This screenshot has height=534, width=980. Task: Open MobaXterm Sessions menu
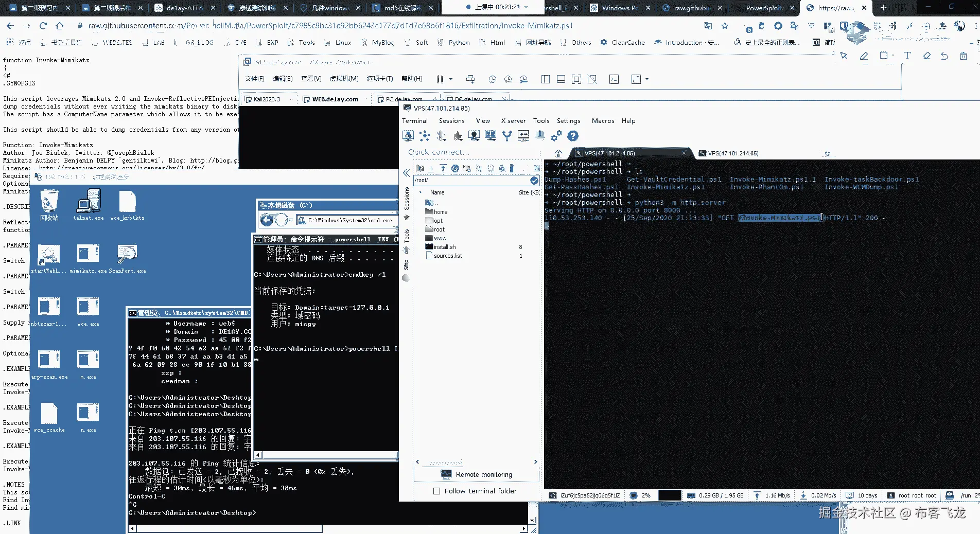coord(452,121)
